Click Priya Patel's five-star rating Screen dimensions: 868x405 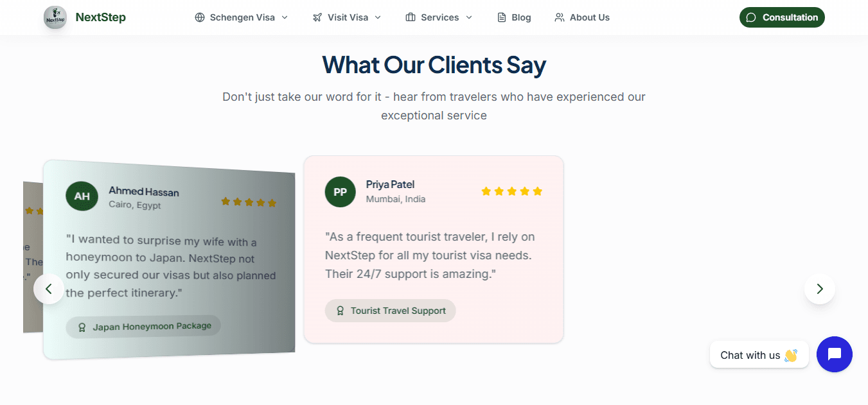tap(512, 191)
